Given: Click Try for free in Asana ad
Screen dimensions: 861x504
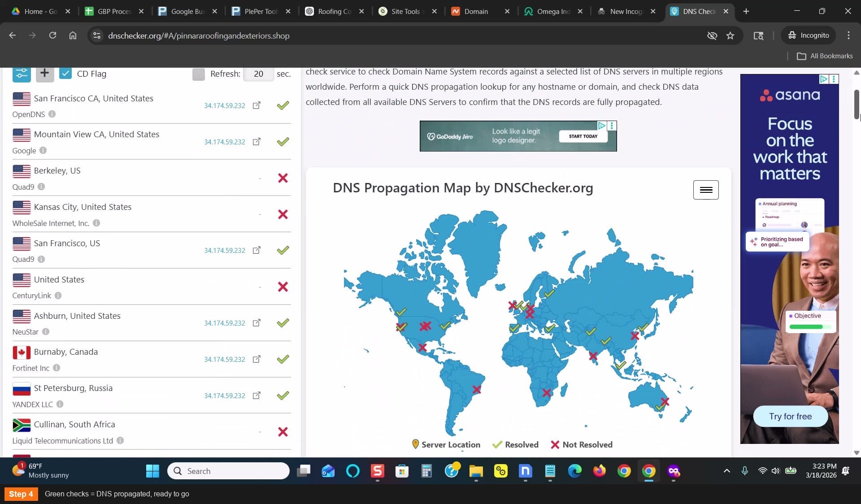Looking at the screenshot, I should click(790, 417).
